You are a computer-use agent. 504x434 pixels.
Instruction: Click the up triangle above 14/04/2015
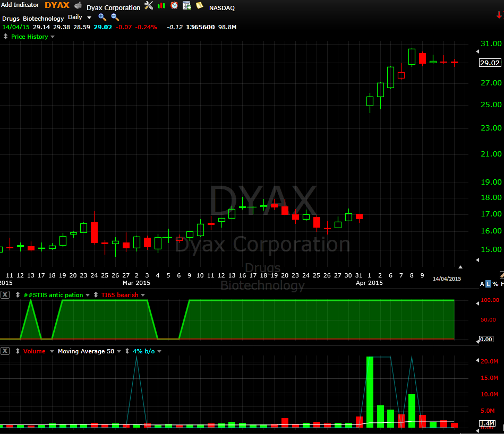(x=460, y=267)
